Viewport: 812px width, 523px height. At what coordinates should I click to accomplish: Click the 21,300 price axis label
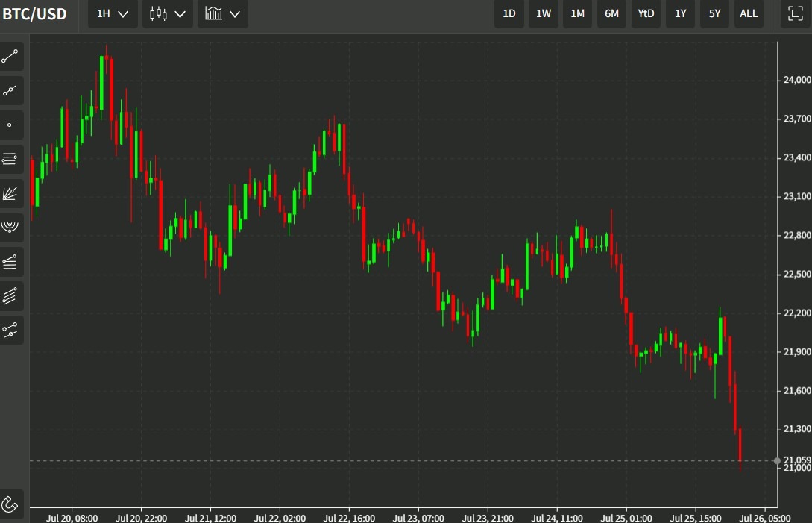(797, 429)
